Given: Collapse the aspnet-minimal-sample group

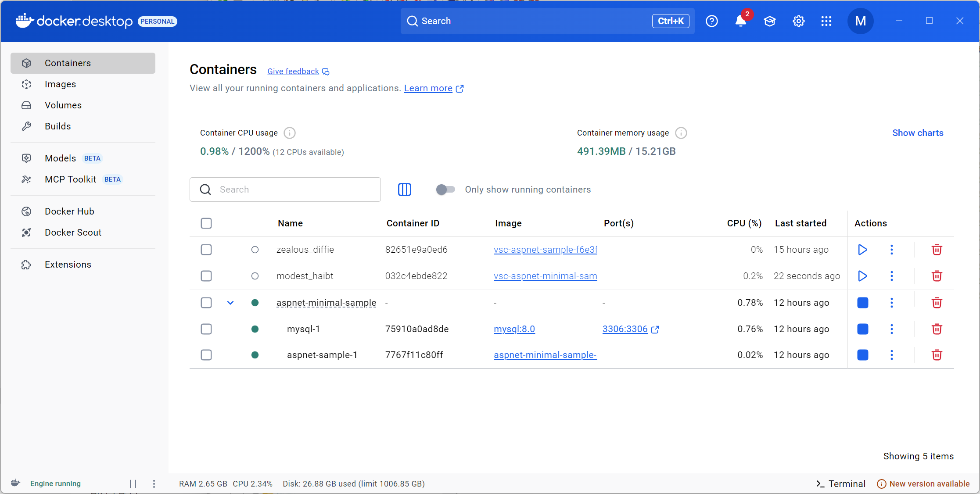Looking at the screenshot, I should 230,303.
